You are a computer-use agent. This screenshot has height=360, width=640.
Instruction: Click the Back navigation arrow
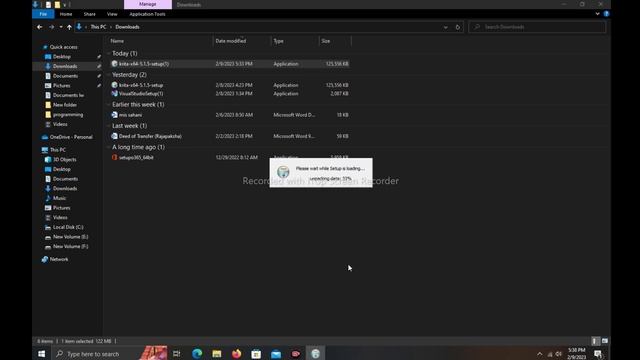click(40, 27)
